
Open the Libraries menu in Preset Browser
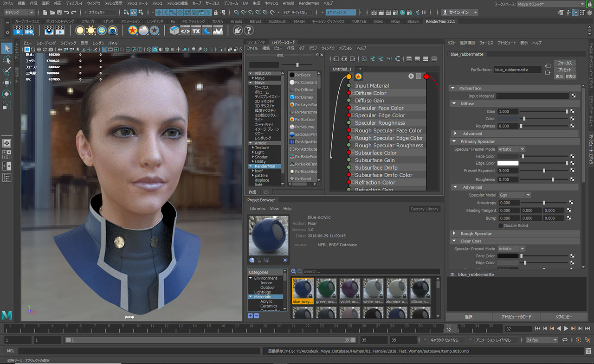coord(258,209)
